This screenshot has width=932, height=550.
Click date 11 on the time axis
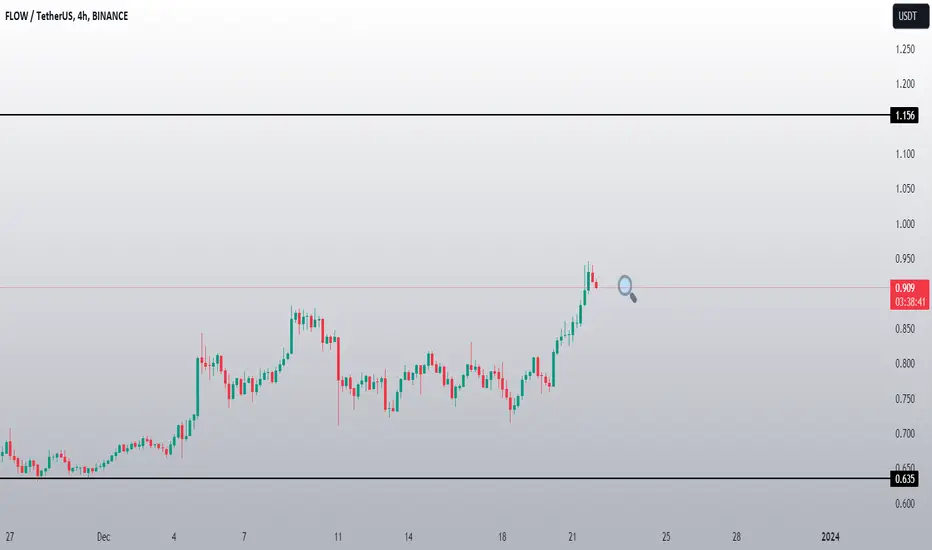pyautogui.click(x=339, y=536)
